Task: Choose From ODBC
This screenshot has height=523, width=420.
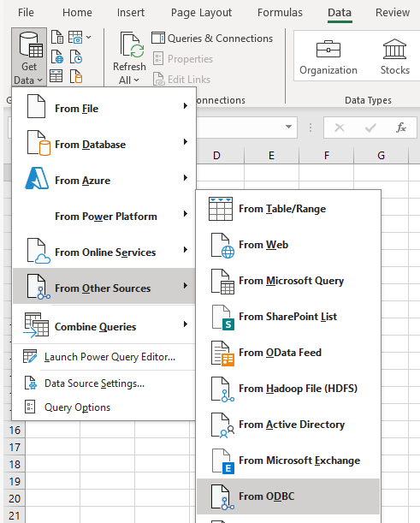Action: click(288, 496)
